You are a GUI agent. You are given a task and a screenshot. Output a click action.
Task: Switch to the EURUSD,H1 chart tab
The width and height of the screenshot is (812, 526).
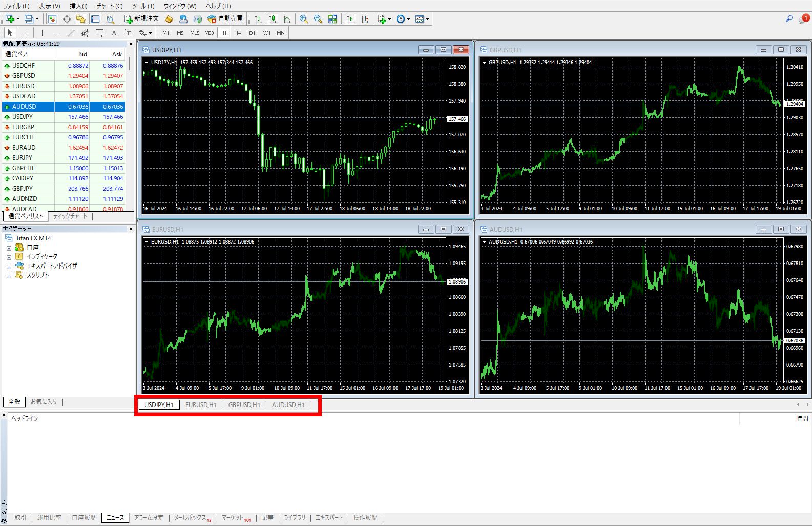(201, 405)
